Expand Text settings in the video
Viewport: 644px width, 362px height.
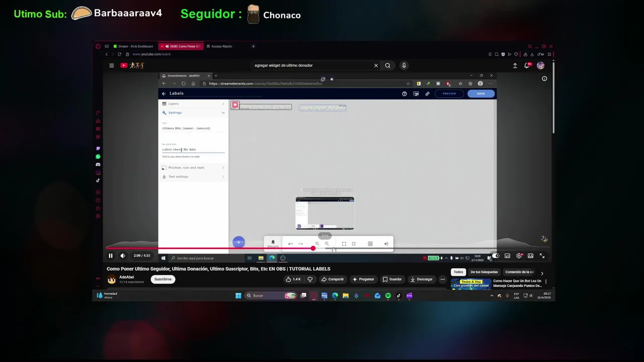(193, 176)
